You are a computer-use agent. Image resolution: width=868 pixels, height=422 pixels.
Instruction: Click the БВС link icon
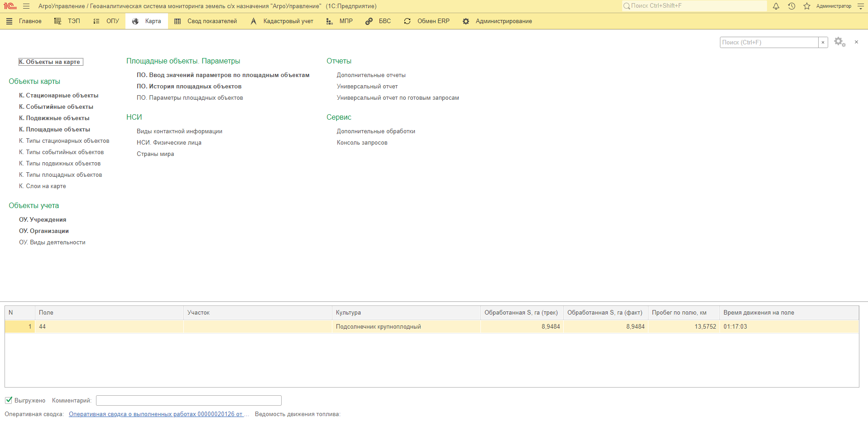point(369,21)
